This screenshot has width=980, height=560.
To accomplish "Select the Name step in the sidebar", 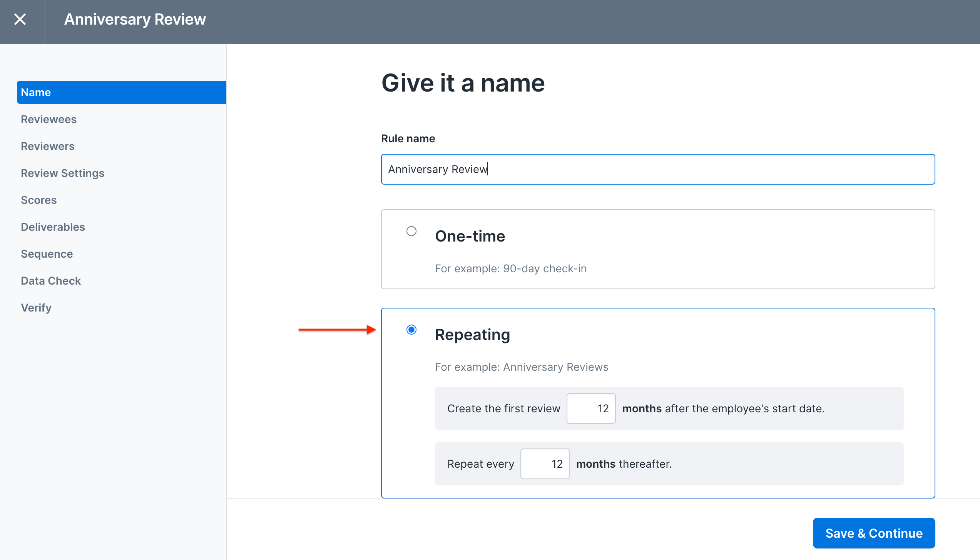I will pos(122,92).
